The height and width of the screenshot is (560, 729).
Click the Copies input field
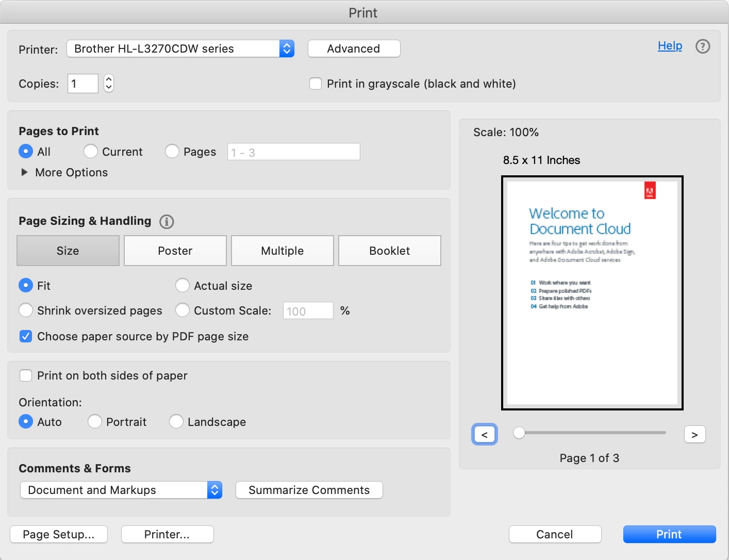click(83, 84)
